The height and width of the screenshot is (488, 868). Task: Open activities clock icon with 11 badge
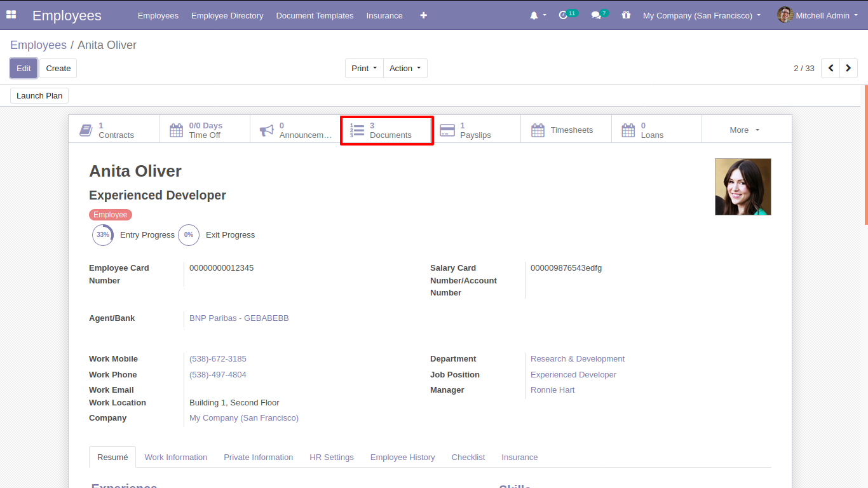coord(563,15)
